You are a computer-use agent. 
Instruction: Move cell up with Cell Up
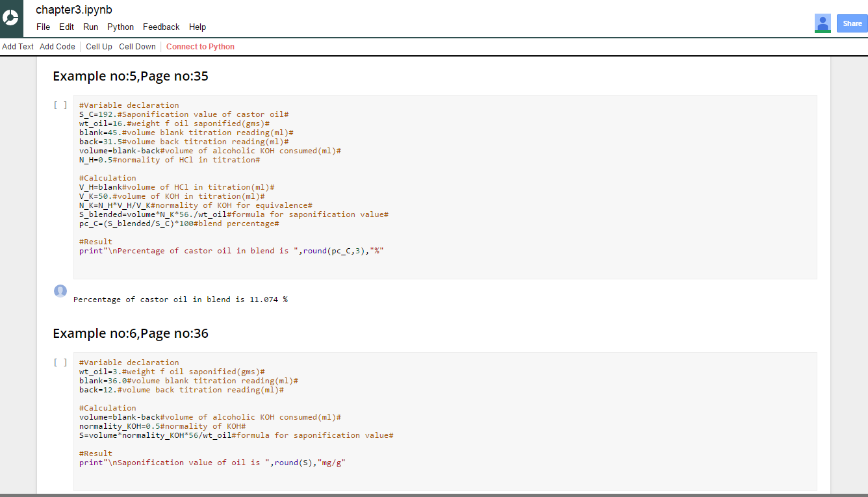pos(99,47)
